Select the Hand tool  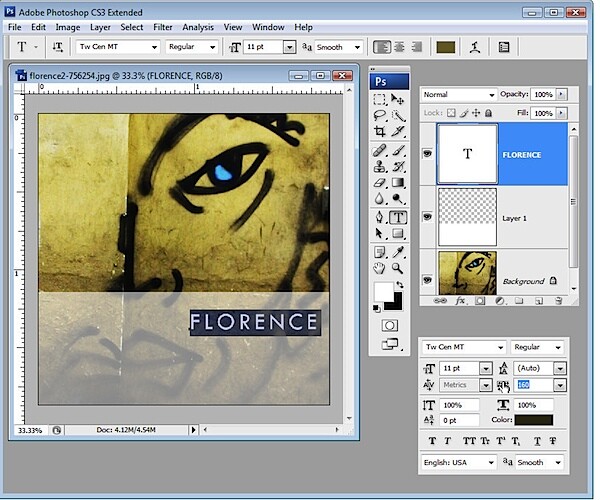[x=380, y=269]
